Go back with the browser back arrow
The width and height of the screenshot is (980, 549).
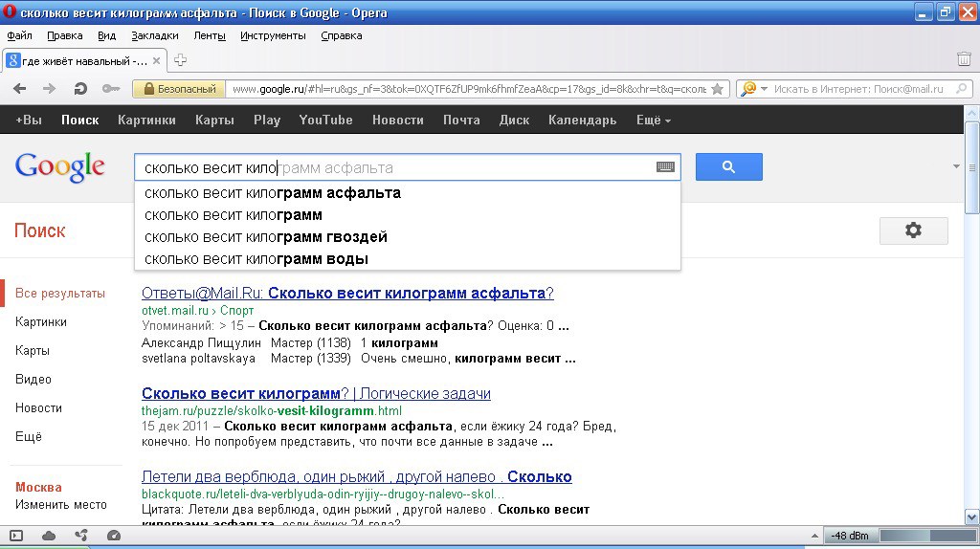coord(19,89)
